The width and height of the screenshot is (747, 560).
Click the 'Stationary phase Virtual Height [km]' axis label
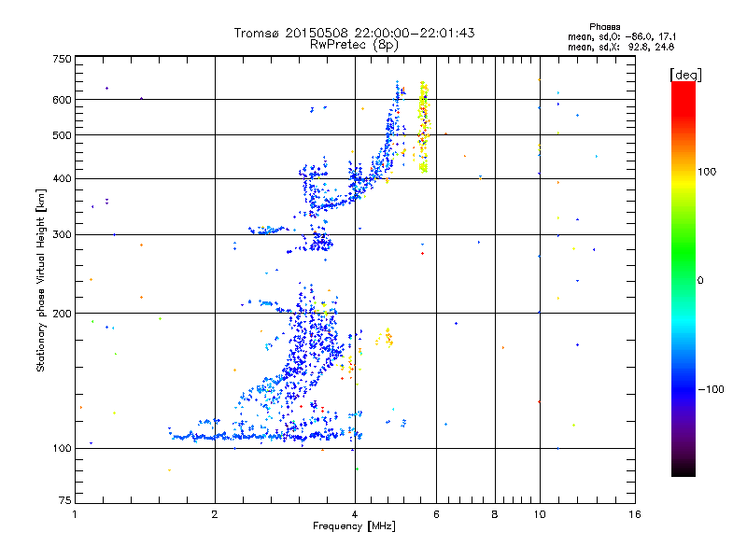[x=40, y=280]
